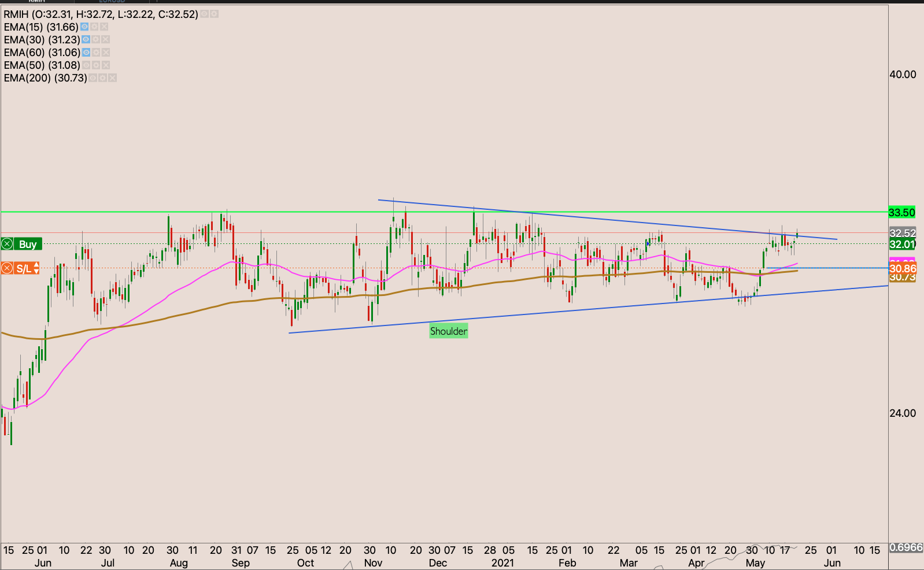Click the S/L up-down arrows stepper
Image resolution: width=924 pixels, height=570 pixels.
click(36, 268)
